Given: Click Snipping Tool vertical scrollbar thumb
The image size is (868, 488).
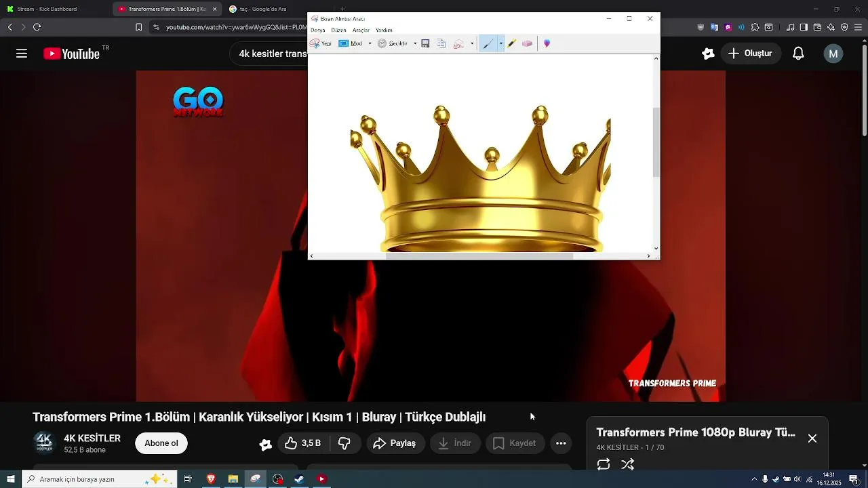Looking at the screenshot, I should [656, 142].
